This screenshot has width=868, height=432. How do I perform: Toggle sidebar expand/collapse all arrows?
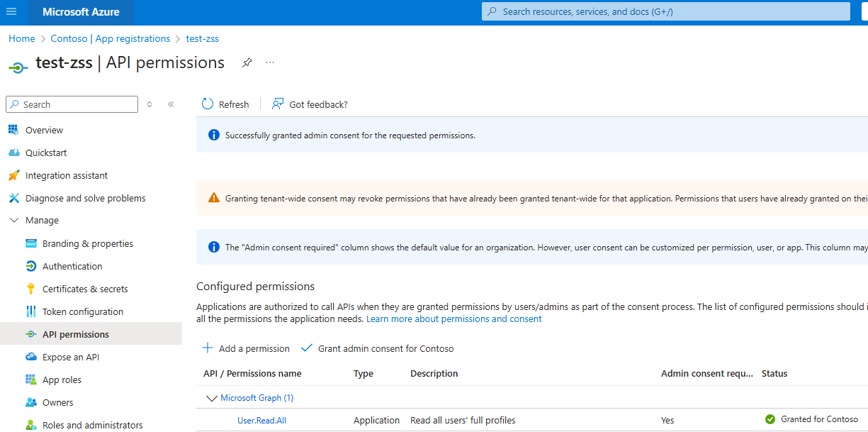click(x=150, y=104)
